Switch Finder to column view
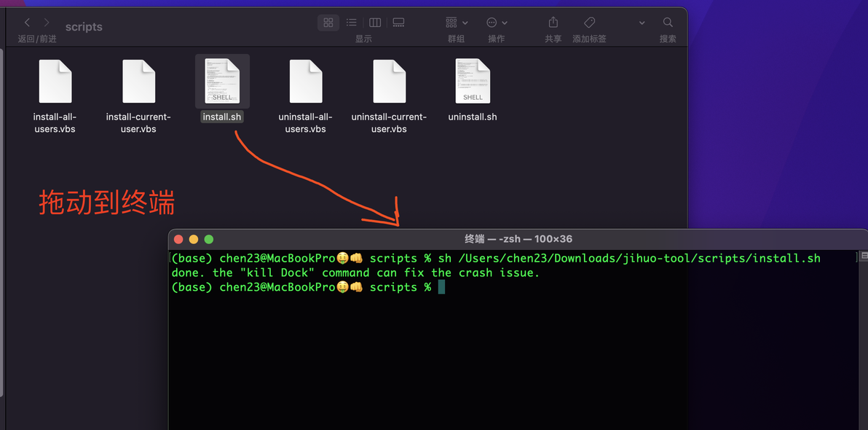 (x=375, y=23)
